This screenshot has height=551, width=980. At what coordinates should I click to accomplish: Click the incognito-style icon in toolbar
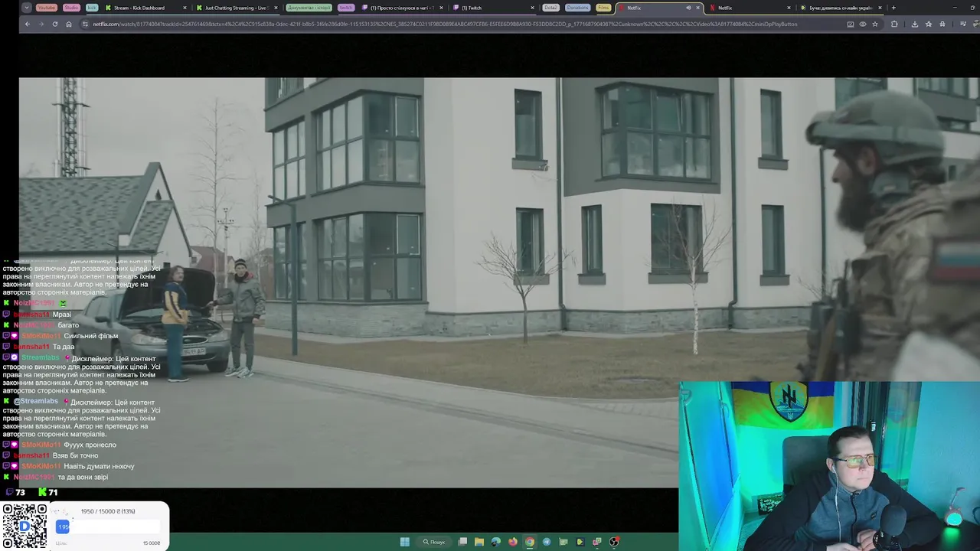click(x=942, y=24)
